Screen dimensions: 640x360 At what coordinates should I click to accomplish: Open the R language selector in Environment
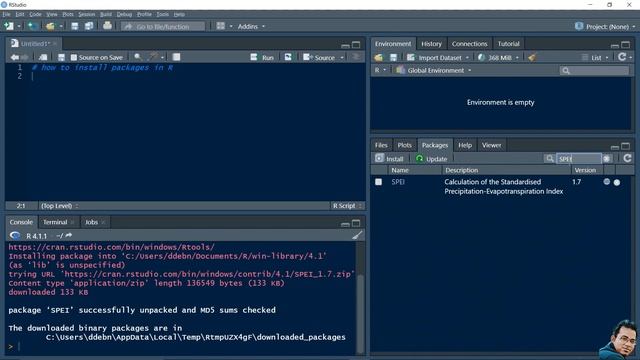(x=380, y=70)
